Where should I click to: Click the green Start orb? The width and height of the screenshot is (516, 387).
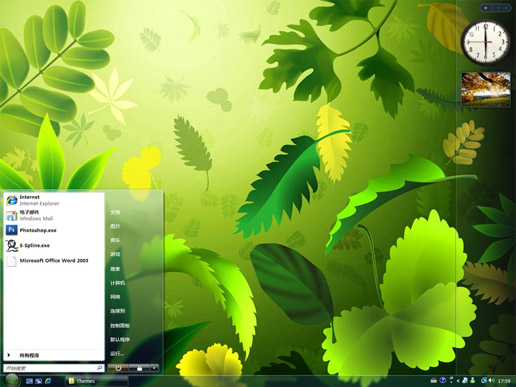click(12, 380)
